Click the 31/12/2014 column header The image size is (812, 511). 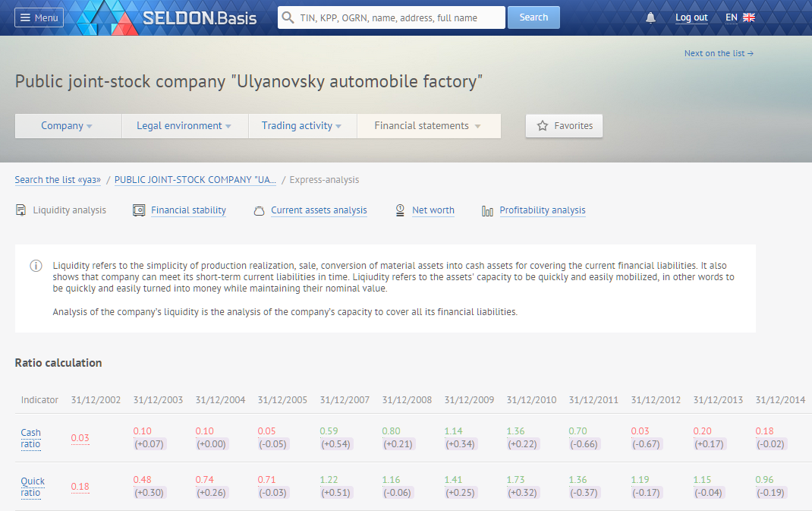(x=780, y=400)
